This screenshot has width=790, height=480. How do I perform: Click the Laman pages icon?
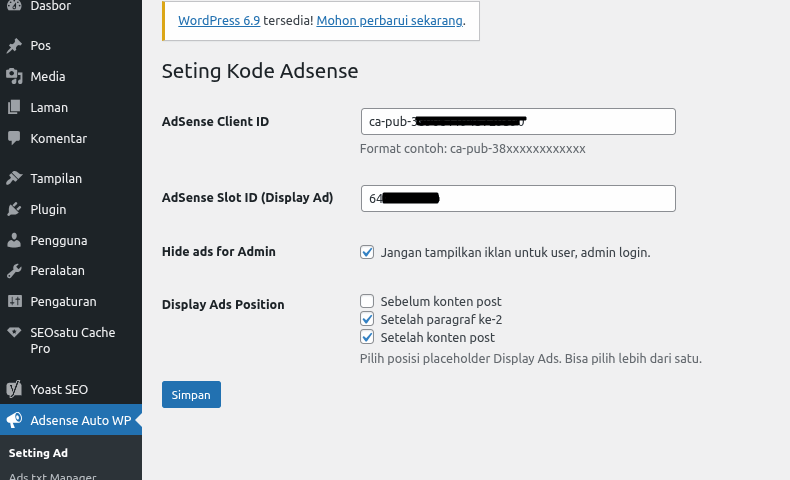point(14,108)
